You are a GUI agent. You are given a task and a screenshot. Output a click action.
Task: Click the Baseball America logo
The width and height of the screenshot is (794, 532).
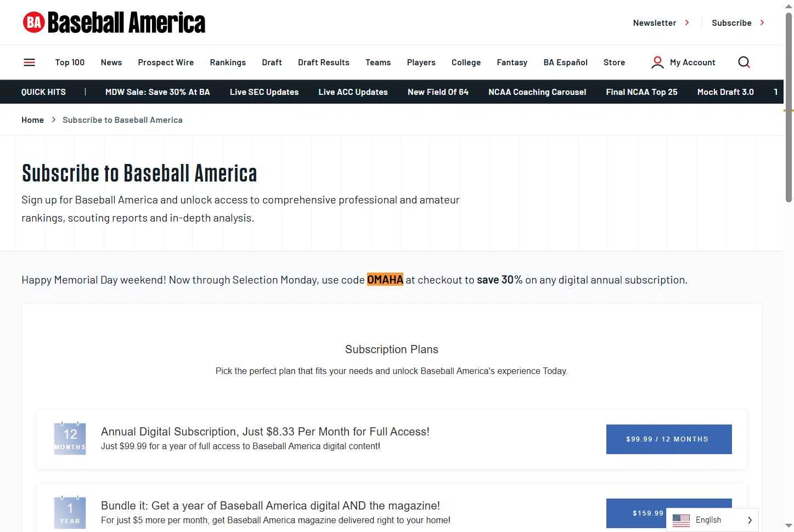click(x=114, y=22)
